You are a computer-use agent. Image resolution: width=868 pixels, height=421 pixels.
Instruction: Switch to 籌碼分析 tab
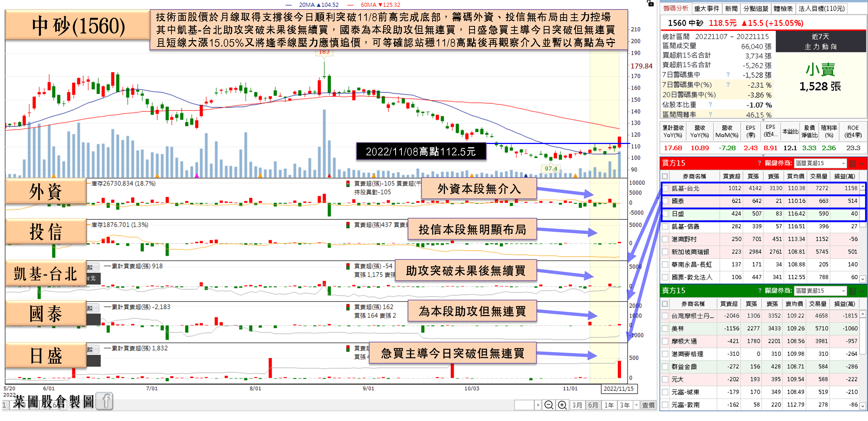tap(676, 8)
